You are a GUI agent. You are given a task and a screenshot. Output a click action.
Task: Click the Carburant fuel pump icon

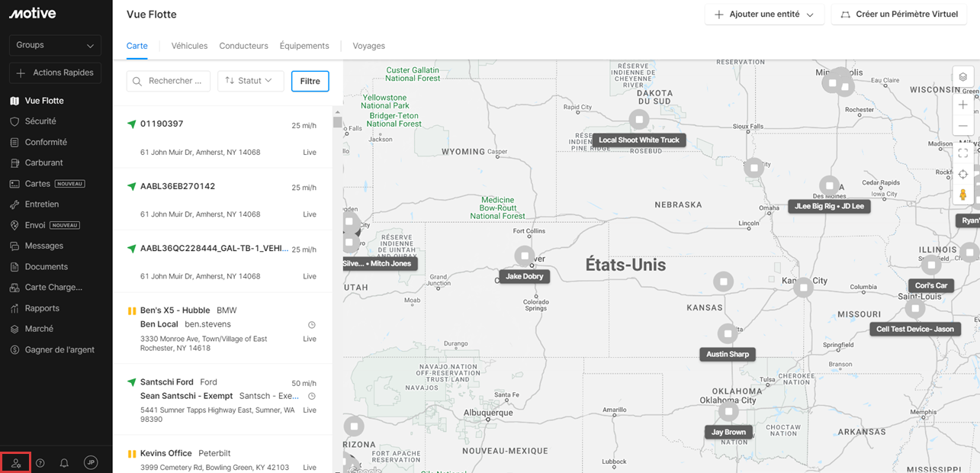tap(14, 162)
